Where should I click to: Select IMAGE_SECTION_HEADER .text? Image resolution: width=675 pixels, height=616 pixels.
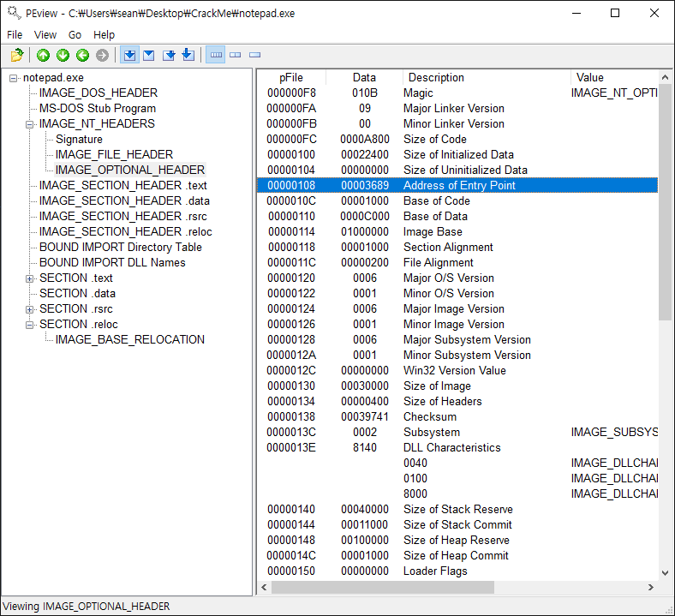pyautogui.click(x=123, y=186)
